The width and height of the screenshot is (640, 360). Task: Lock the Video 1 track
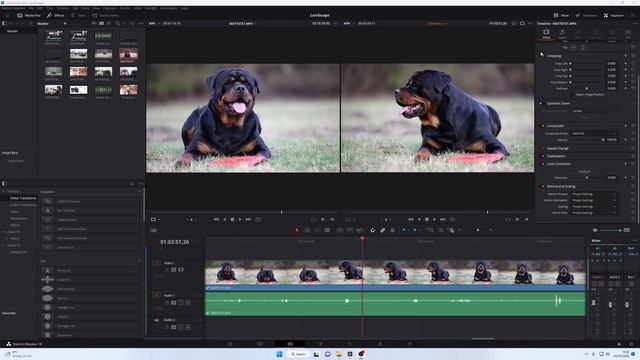click(167, 270)
